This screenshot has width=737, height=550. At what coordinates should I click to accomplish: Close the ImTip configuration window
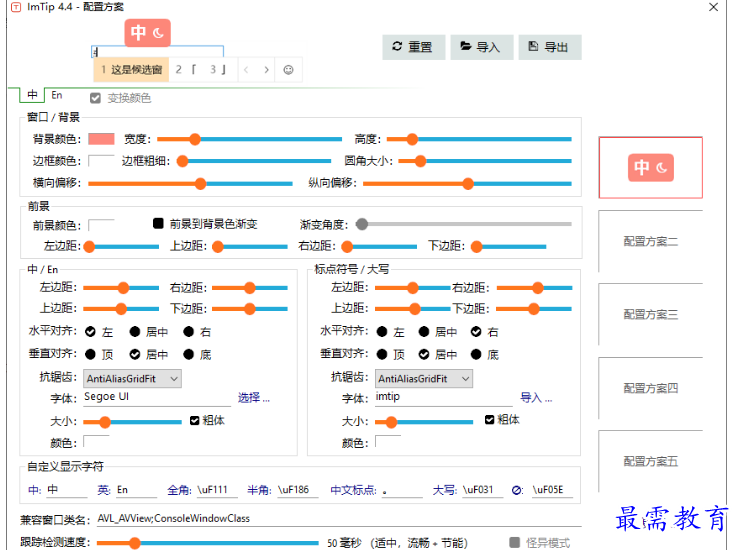(713, 7)
